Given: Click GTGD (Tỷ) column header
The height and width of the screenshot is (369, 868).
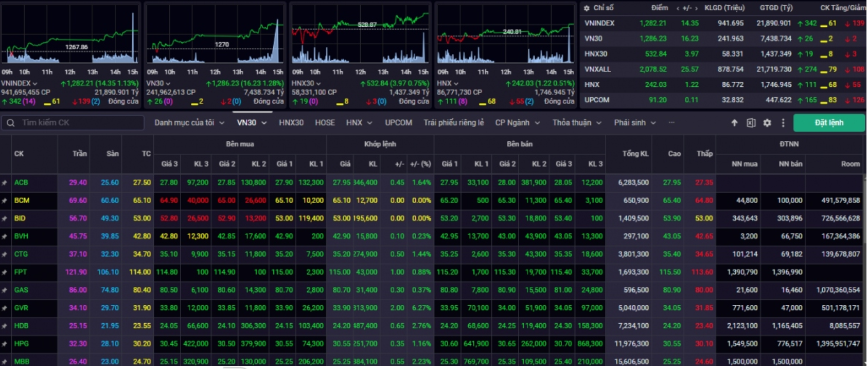Looking at the screenshot, I should click(776, 8).
